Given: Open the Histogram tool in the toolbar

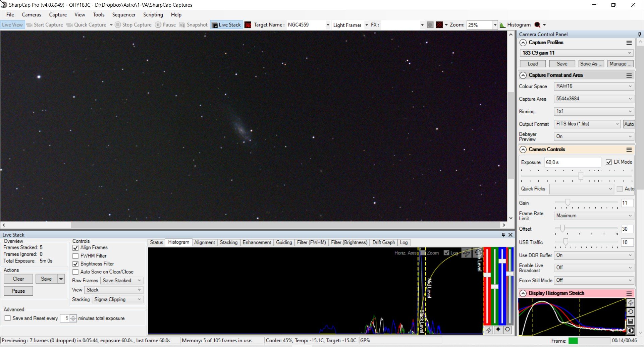Looking at the screenshot, I should click(515, 25).
